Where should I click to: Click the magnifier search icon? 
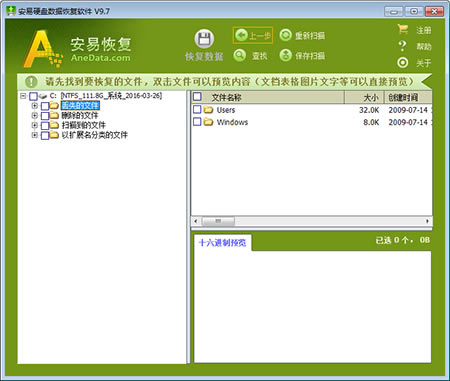[239, 55]
